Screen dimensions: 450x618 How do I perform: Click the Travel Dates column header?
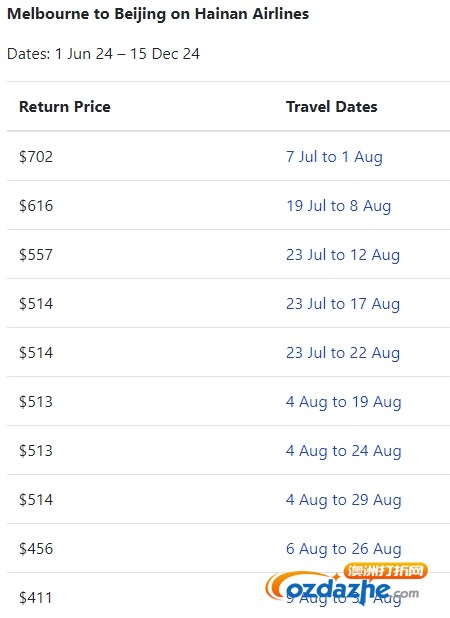point(331,107)
